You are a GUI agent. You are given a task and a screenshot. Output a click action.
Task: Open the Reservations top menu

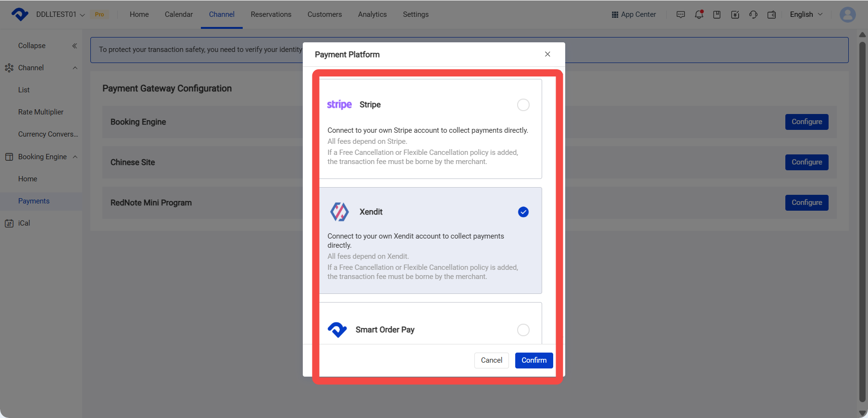[271, 14]
